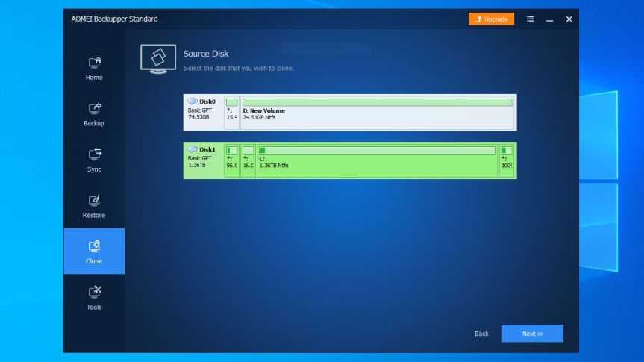This screenshot has width=644, height=362.
Task: Click the C: partition usage bar
Action: click(377, 150)
